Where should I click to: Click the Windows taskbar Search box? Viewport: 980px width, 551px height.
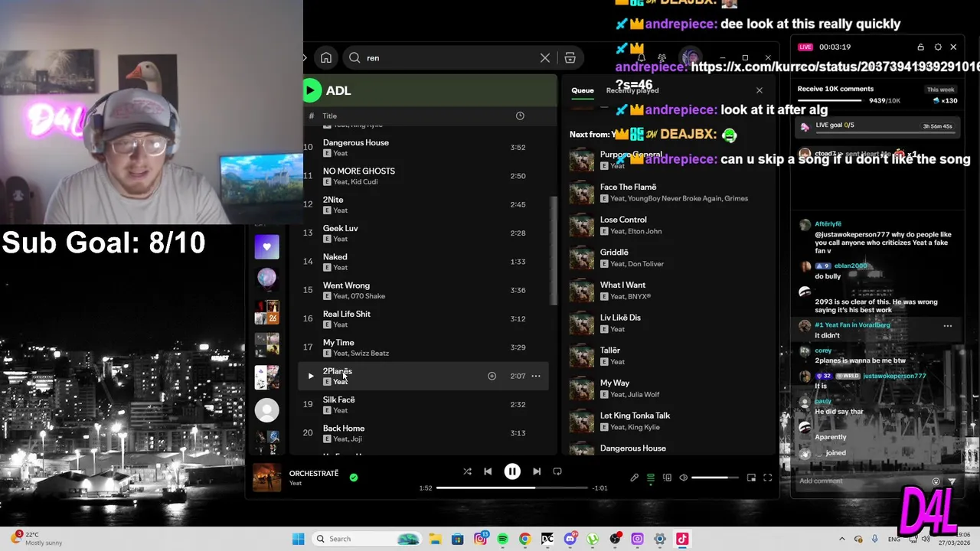tap(367, 539)
